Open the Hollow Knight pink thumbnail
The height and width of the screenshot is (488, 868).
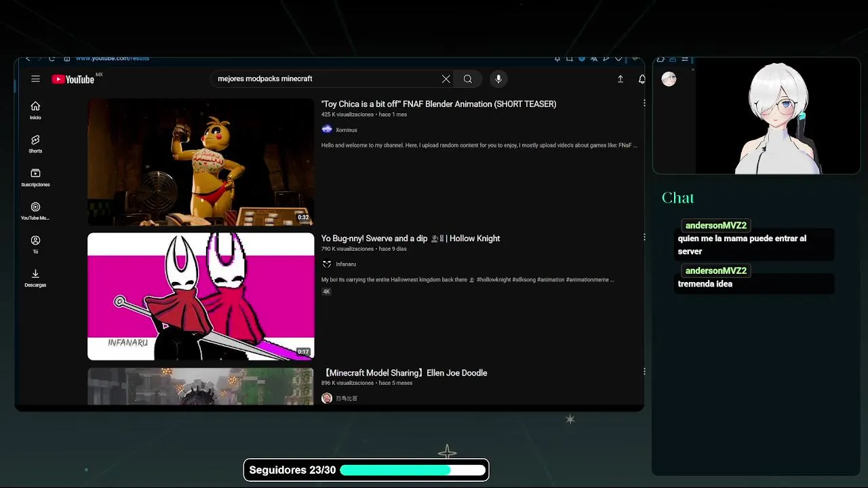point(201,296)
